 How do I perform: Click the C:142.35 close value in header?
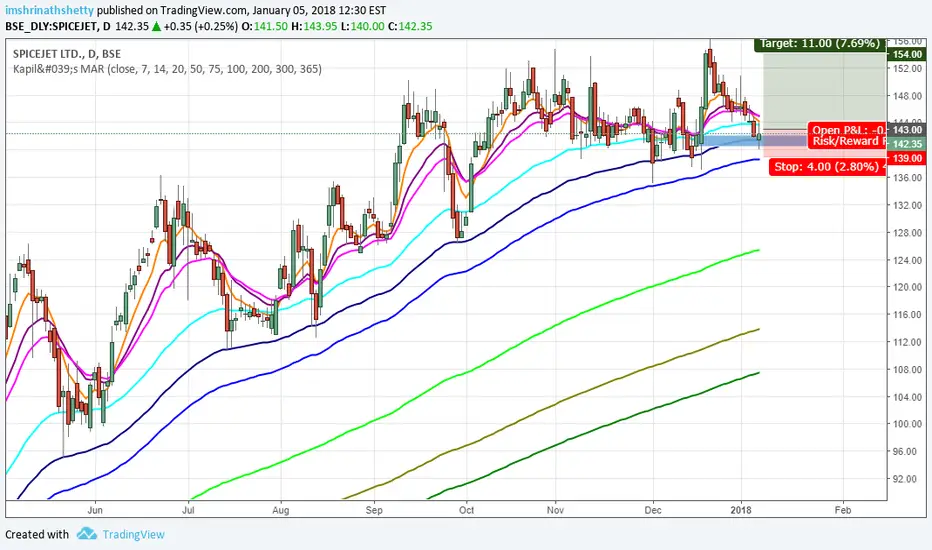[410, 26]
